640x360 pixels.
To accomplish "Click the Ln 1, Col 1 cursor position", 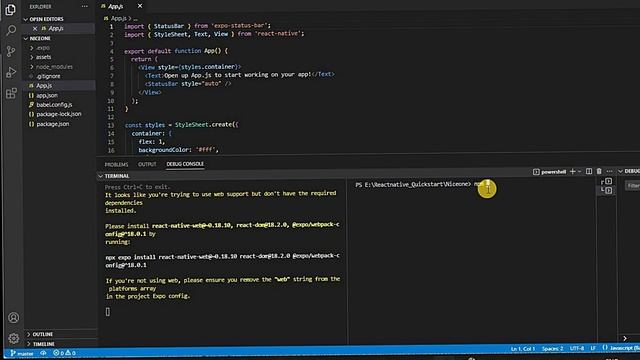I will pyautogui.click(x=522, y=349).
